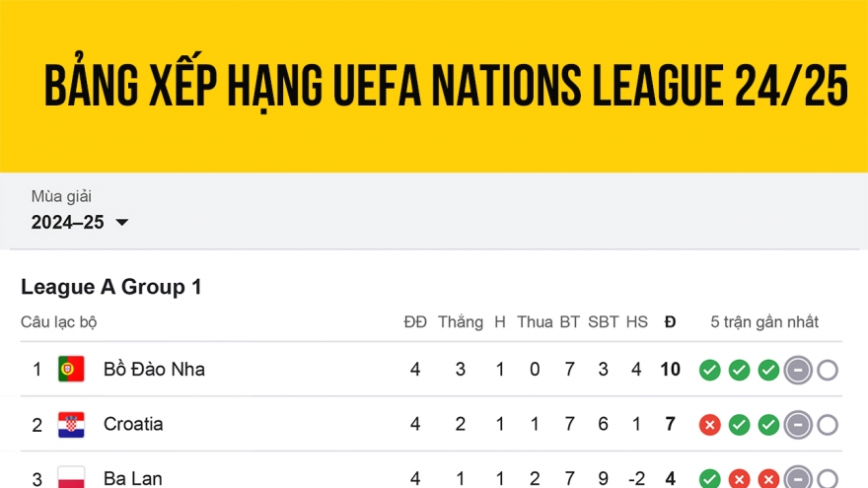Open the Ba Lan team link
Screen dimensions: 868x488
tap(133, 479)
